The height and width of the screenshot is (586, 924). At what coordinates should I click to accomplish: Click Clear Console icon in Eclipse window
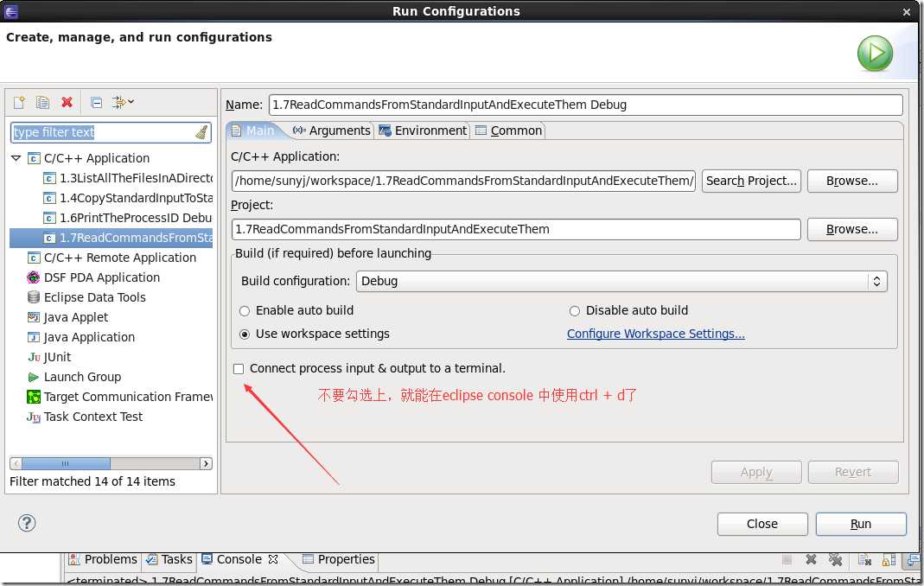click(865, 559)
